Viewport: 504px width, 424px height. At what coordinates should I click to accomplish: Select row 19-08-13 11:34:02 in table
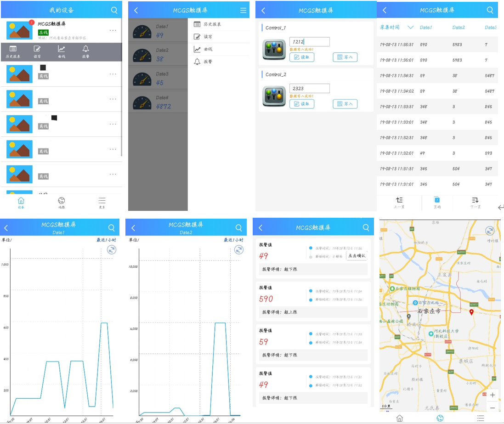[x=437, y=91]
